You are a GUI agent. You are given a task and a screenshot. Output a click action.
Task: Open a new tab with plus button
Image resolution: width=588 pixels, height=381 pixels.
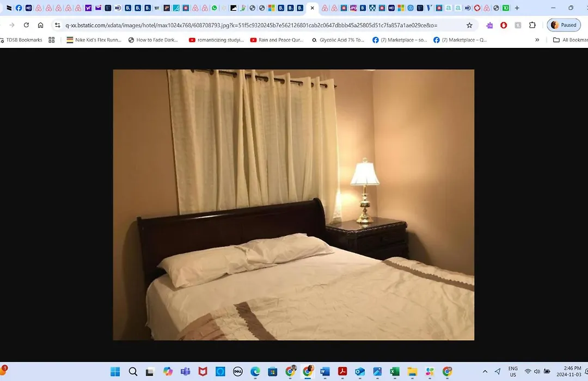coord(517,8)
